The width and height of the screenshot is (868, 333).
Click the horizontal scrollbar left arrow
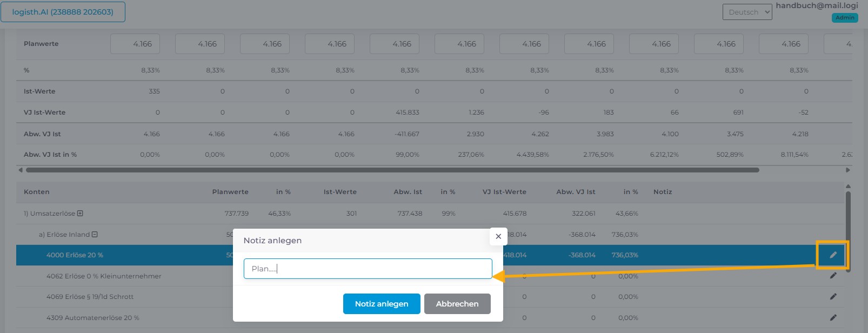[x=21, y=170]
